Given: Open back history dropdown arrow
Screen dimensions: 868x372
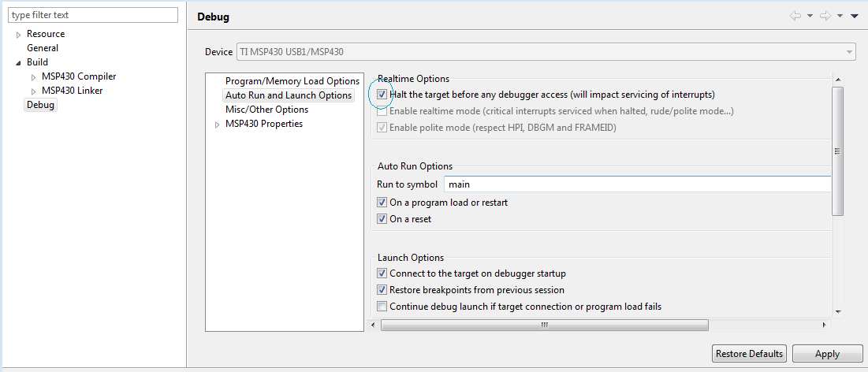Looking at the screenshot, I should [810, 16].
